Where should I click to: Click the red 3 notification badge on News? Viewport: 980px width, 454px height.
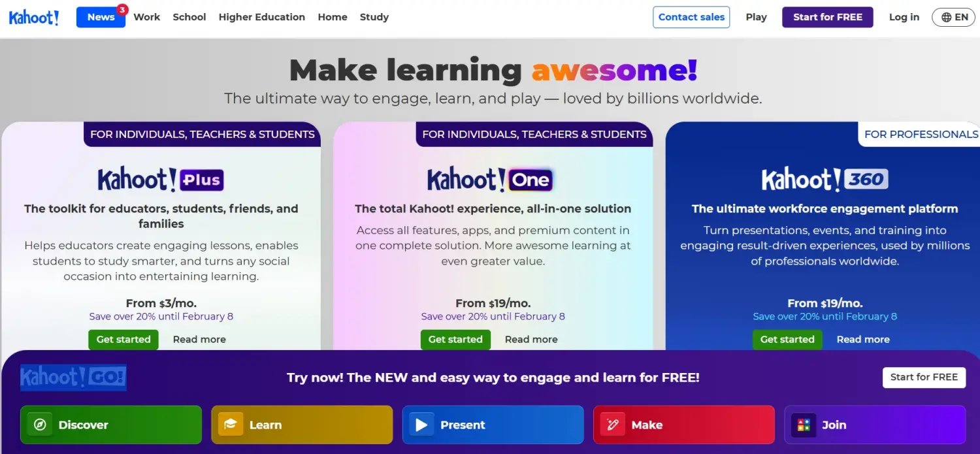point(122,9)
